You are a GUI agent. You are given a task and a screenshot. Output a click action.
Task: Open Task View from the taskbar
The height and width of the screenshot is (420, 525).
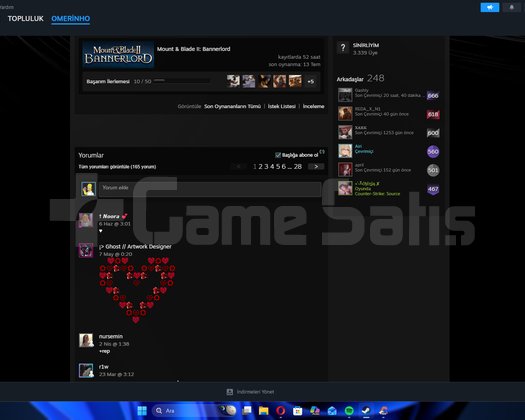coord(247,411)
